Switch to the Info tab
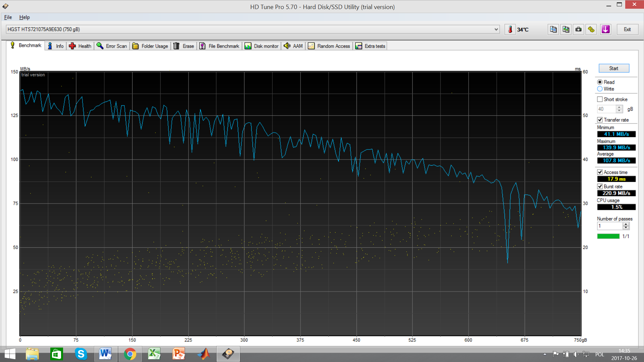Image resolution: width=644 pixels, height=362 pixels. pos(56,46)
